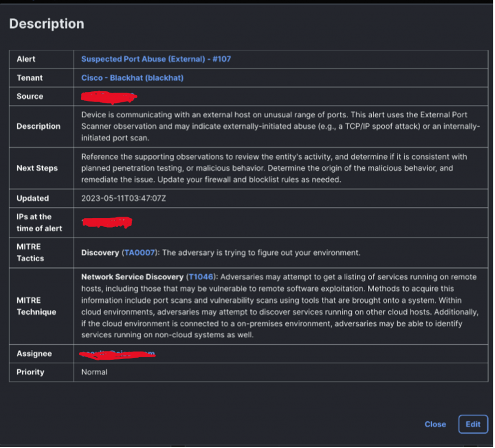Open the T1046 MITRE technique link
The width and height of the screenshot is (495, 448).
tap(201, 277)
